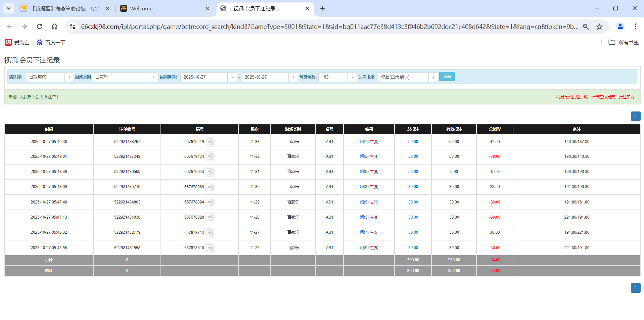Open the 时间排序 sort order dropdown
Viewport: 644px width, 320px height.
point(433,77)
